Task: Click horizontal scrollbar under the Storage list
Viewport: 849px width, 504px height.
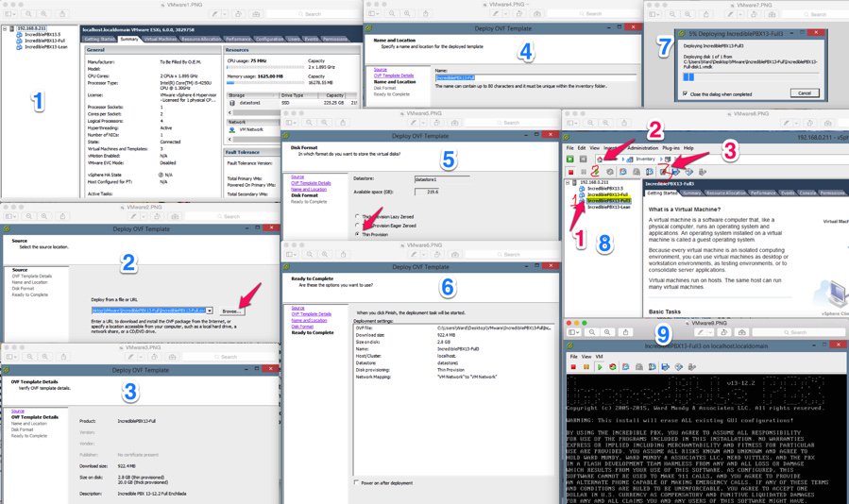Action: coord(254,112)
